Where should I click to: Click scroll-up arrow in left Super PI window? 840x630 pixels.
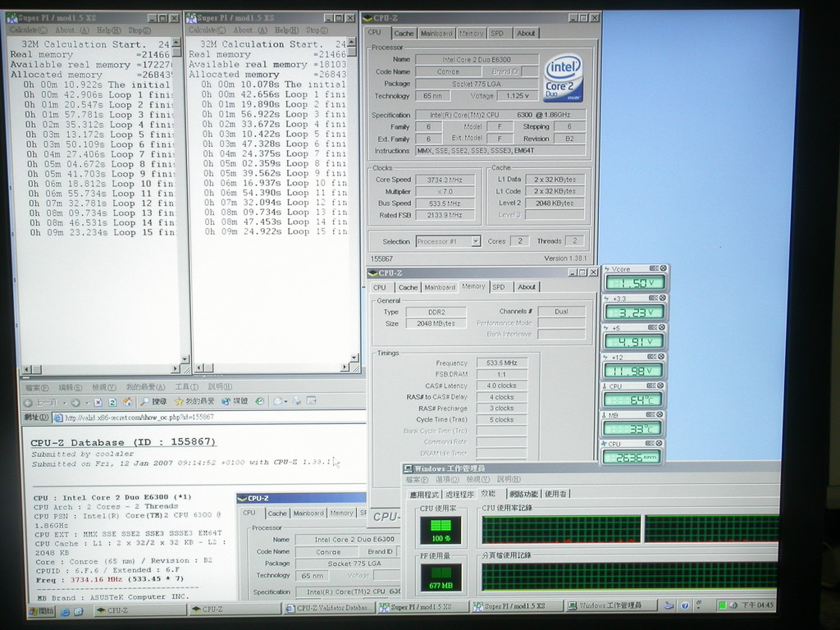click(x=176, y=42)
